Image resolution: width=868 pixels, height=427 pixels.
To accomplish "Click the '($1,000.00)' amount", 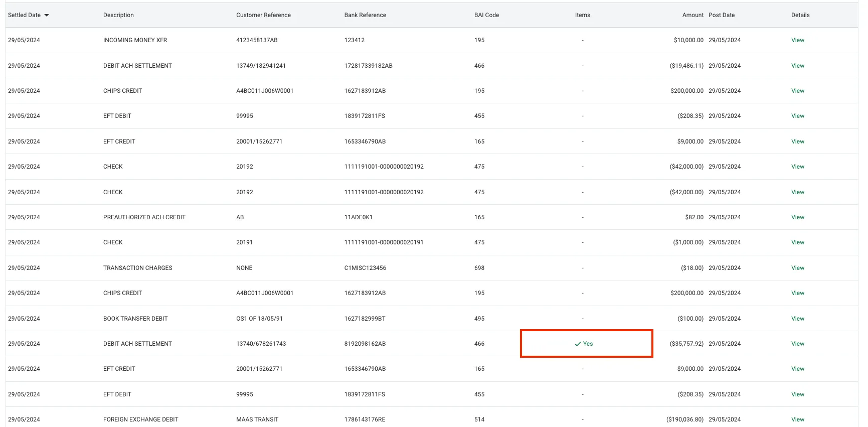I will pyautogui.click(x=688, y=242).
